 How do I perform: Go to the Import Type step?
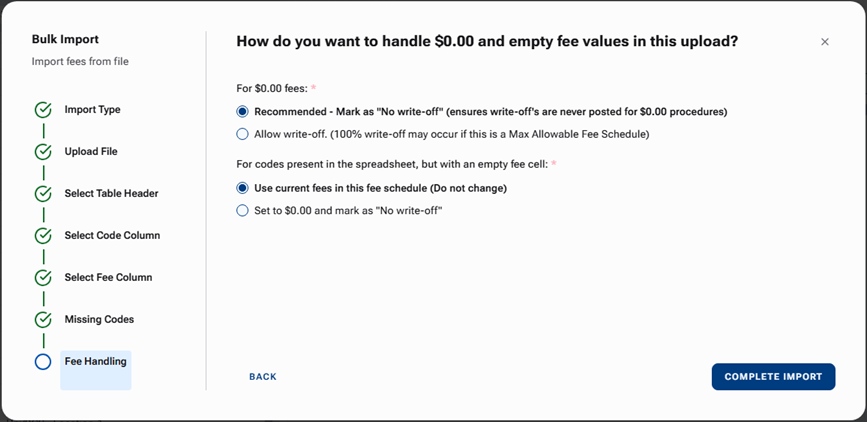coord(92,110)
